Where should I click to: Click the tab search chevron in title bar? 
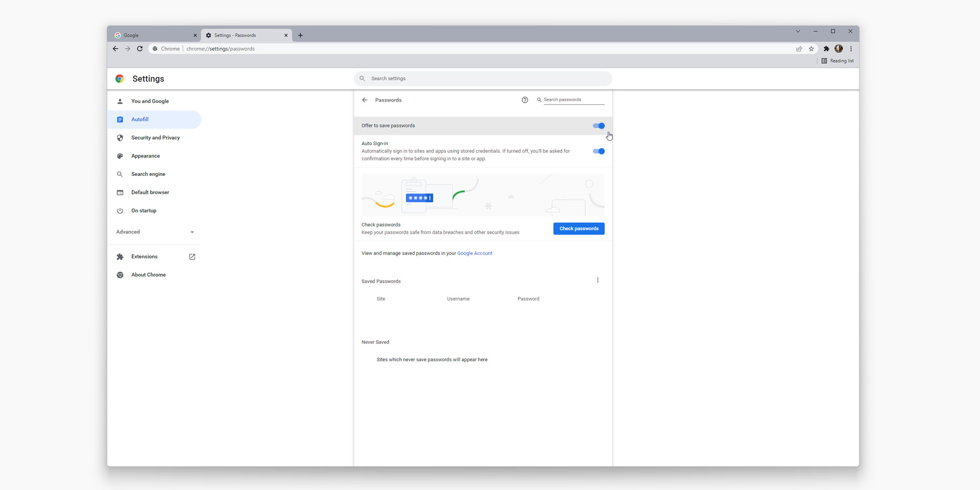click(x=798, y=31)
